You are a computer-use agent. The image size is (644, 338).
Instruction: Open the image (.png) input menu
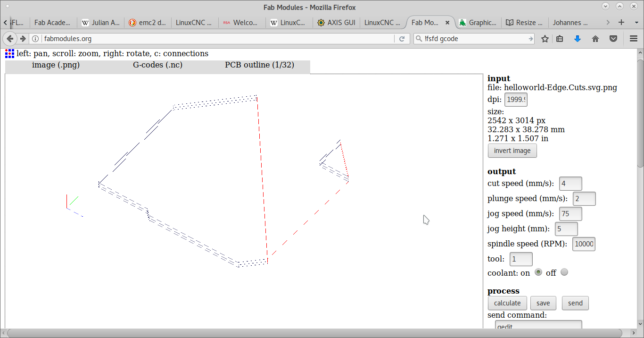[56, 65]
